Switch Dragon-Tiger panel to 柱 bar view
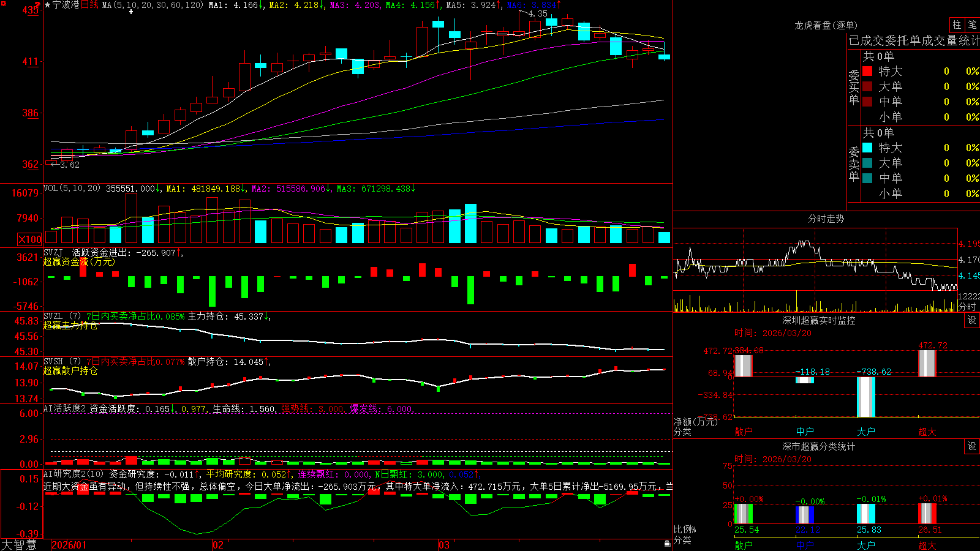 [957, 24]
